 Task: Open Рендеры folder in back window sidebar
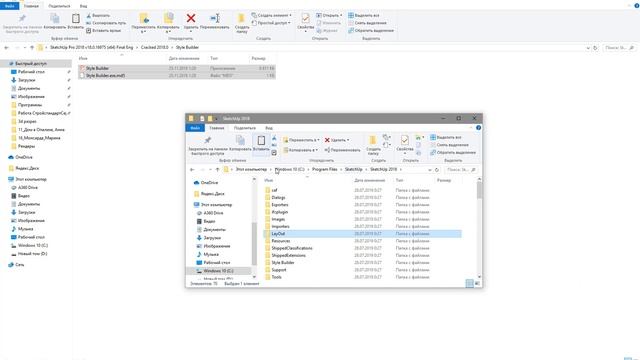(26, 146)
